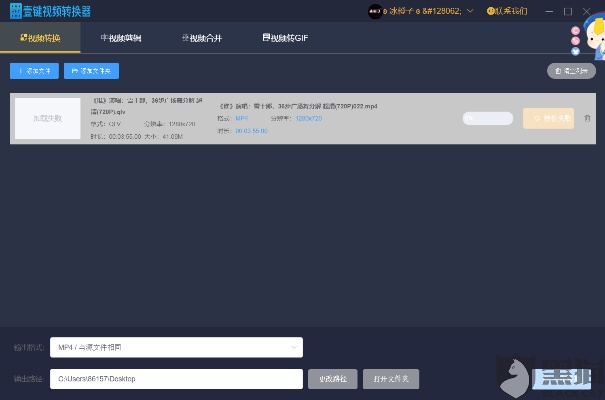Click the video thumbnail preview

[47, 118]
